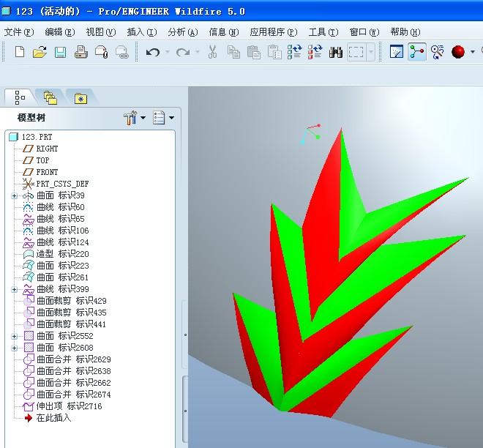This screenshot has height=448, width=483.
Task: Select 曲面裁剪 标识429 feature
Action: (x=64, y=301)
